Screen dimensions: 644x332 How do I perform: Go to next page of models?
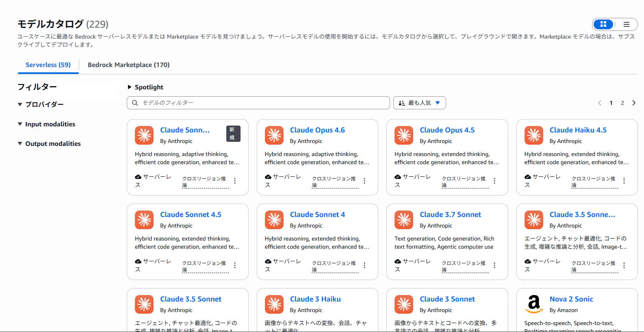click(x=634, y=103)
